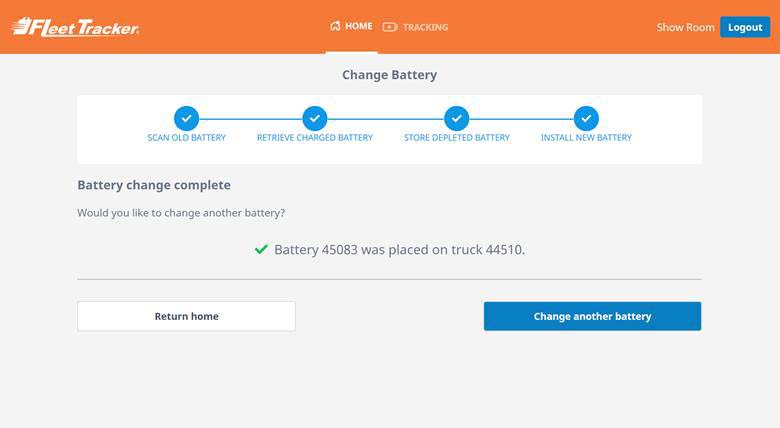Click the FleetTracker logo
The height and width of the screenshot is (428, 780).
coord(75,27)
